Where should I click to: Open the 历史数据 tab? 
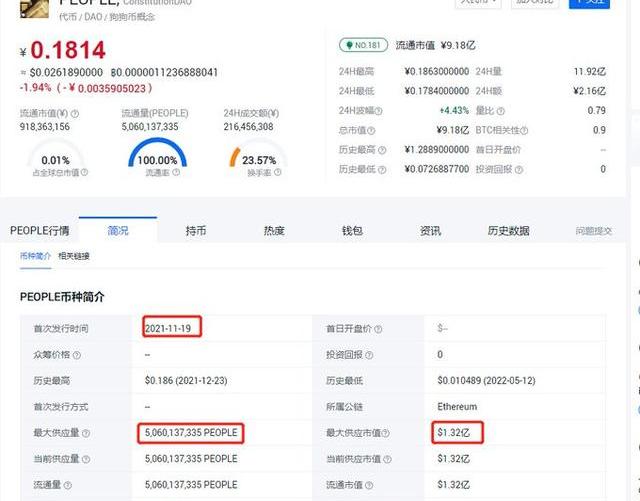508,231
